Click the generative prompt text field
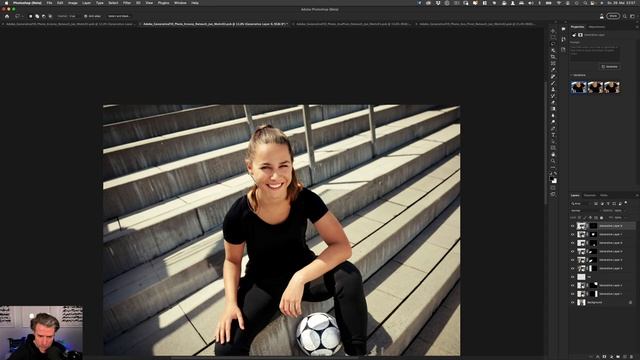Screen dimensions: 640x360 click(x=595, y=53)
